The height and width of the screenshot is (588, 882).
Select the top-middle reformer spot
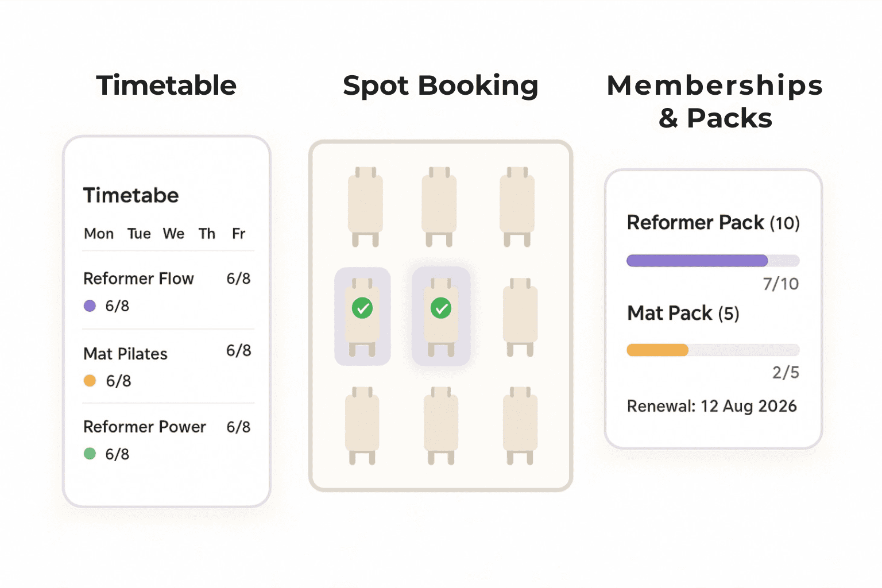[439, 205]
